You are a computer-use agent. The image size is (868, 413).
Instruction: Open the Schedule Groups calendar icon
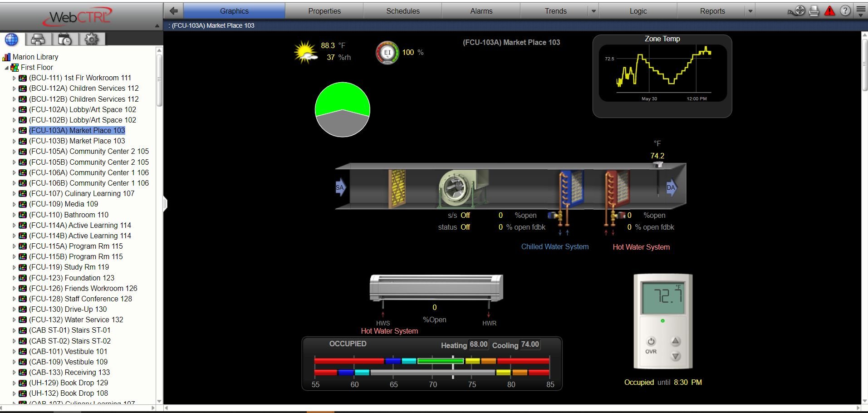[x=65, y=39]
